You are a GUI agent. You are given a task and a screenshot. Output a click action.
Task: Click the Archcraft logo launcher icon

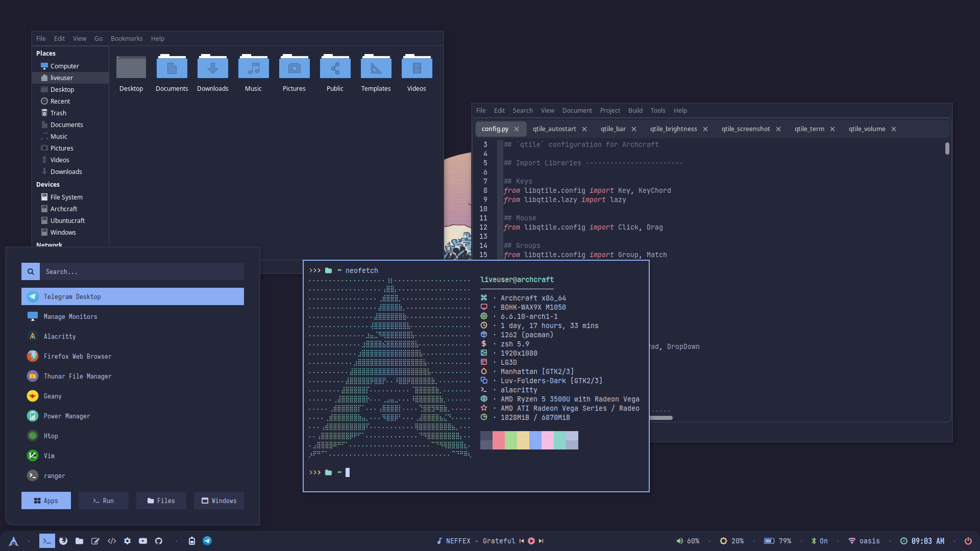coord(14,541)
